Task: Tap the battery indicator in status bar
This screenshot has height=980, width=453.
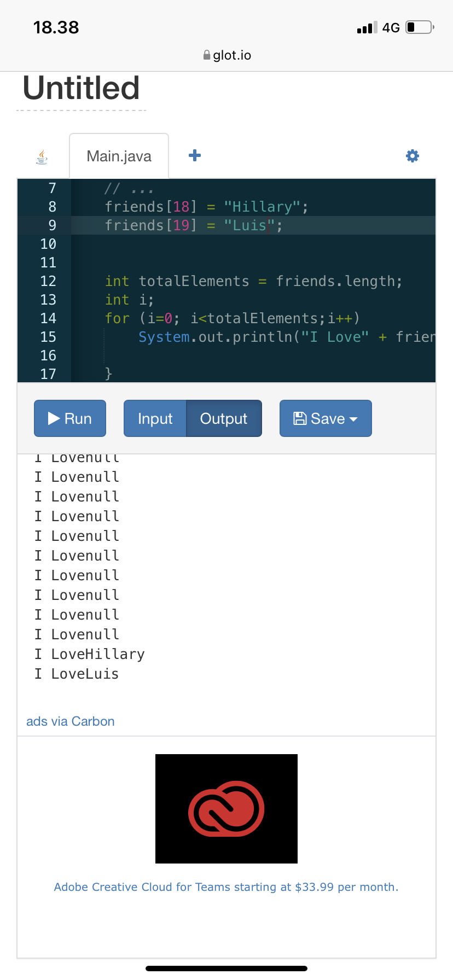Action: [x=420, y=27]
